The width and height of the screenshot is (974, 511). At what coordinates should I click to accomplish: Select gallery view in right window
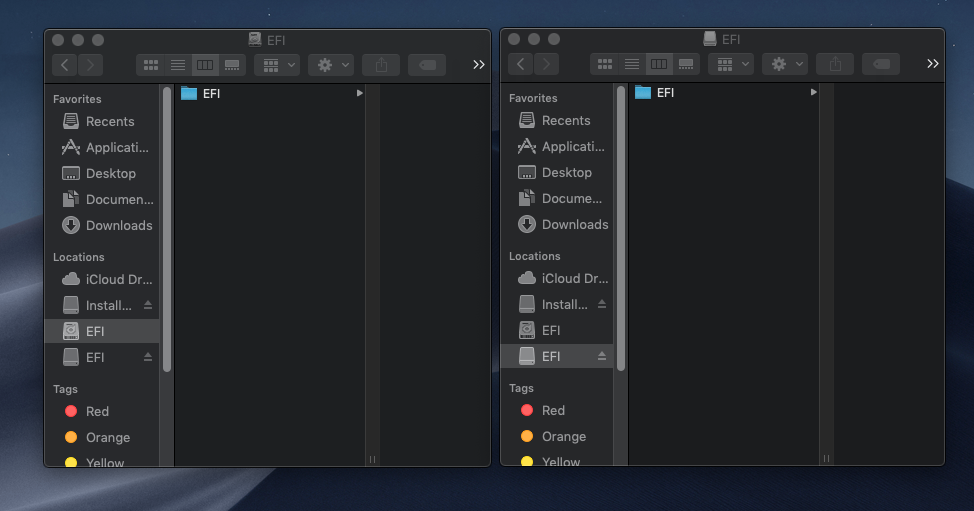[x=686, y=63]
